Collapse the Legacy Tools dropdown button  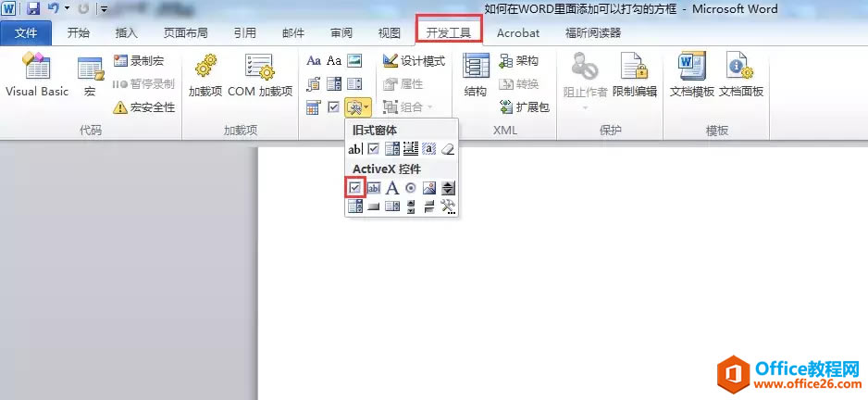tap(358, 106)
